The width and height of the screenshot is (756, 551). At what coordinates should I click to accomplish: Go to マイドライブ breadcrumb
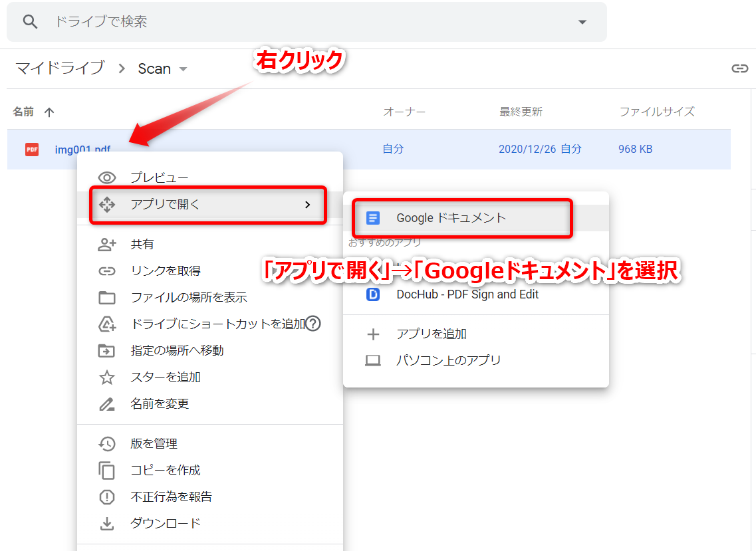click(x=61, y=68)
